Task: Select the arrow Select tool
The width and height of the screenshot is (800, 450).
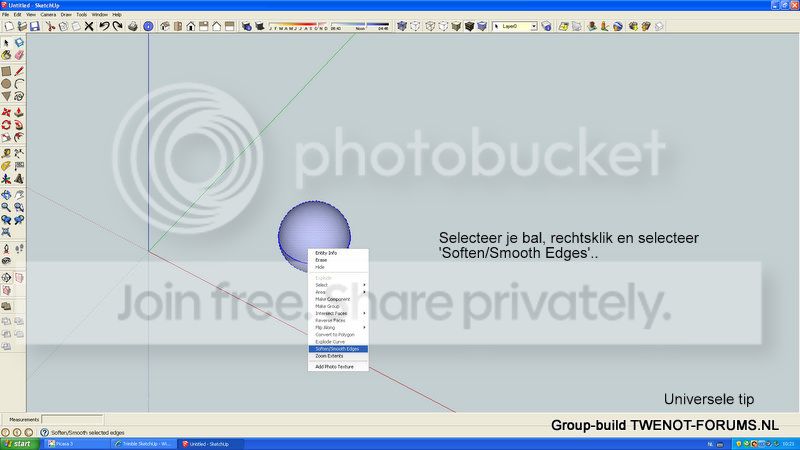Action: [x=6, y=43]
